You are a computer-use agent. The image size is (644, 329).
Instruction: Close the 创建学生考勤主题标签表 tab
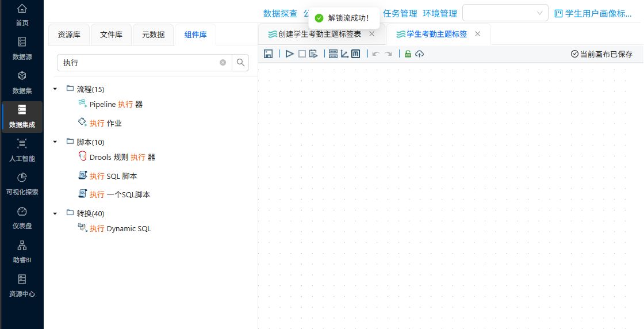371,34
